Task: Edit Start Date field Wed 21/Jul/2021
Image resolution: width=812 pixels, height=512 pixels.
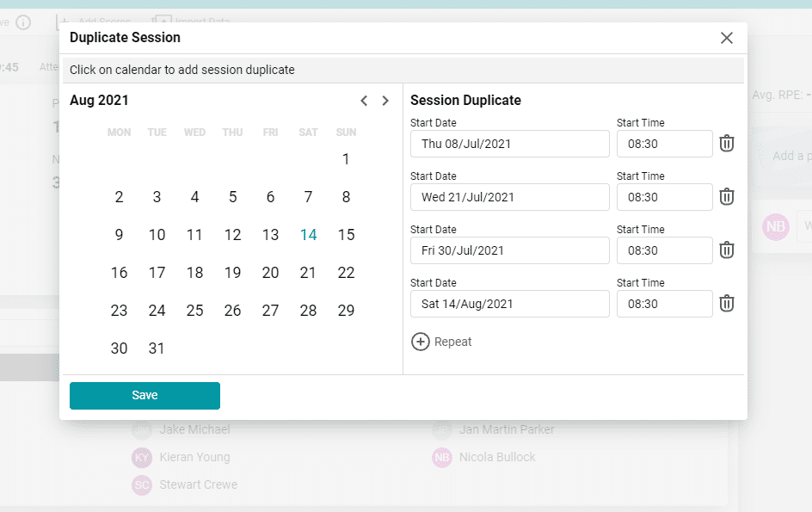Action: (x=509, y=197)
